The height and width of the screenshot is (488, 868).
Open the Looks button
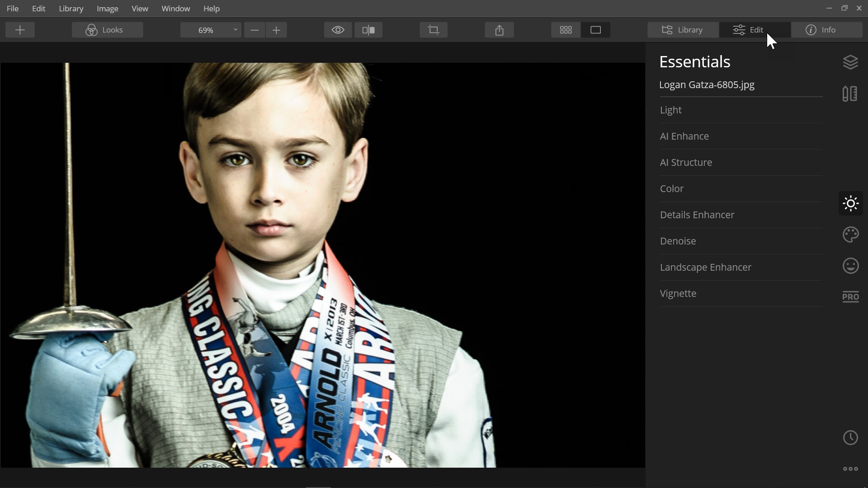point(107,30)
